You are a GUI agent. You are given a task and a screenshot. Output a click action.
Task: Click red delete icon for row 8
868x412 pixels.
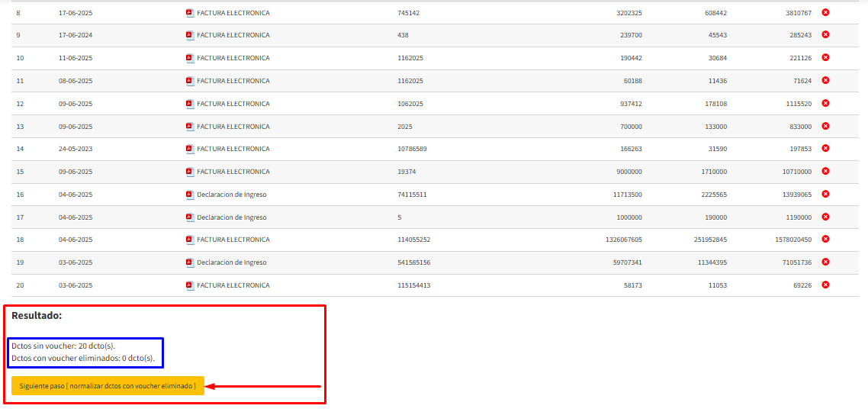pos(825,12)
